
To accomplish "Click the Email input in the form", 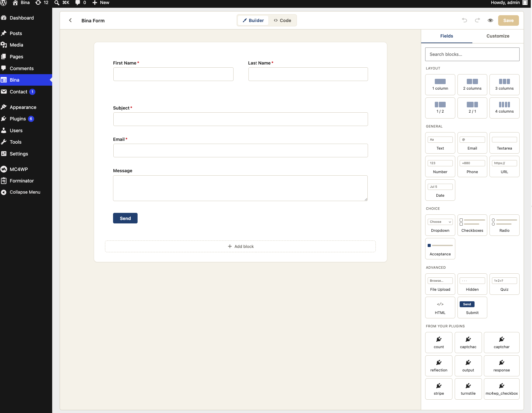I will (x=241, y=150).
